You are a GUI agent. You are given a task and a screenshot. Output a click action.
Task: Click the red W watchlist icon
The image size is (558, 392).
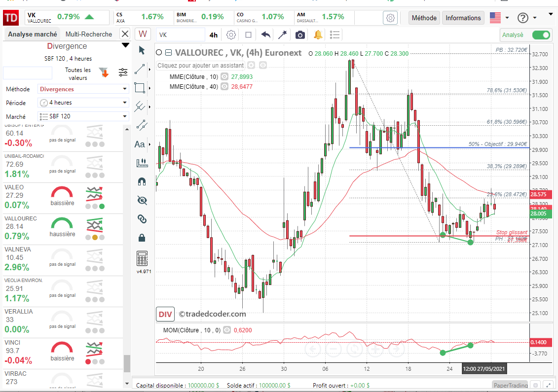click(x=143, y=34)
